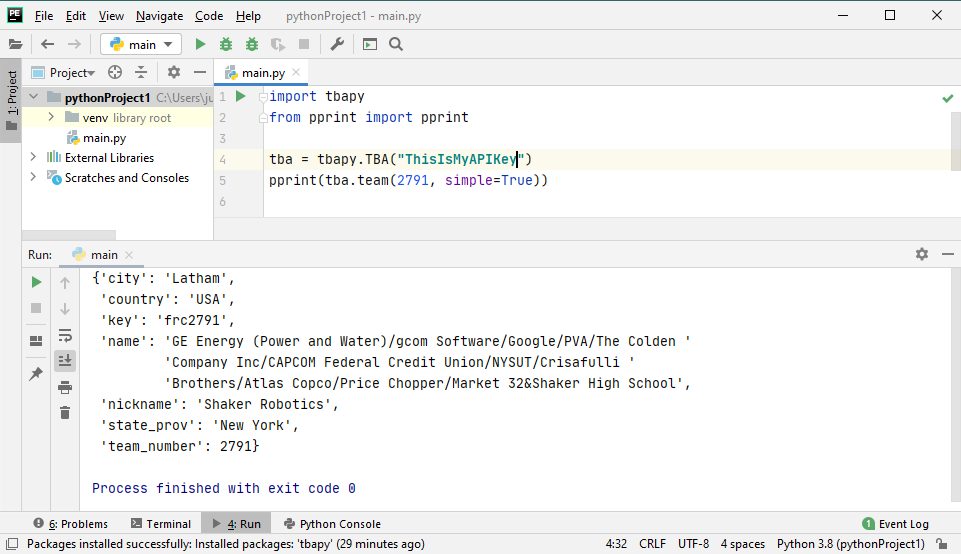The image size is (961, 554).
Task: Switch to the Terminal tool tab
Action: tap(159, 523)
